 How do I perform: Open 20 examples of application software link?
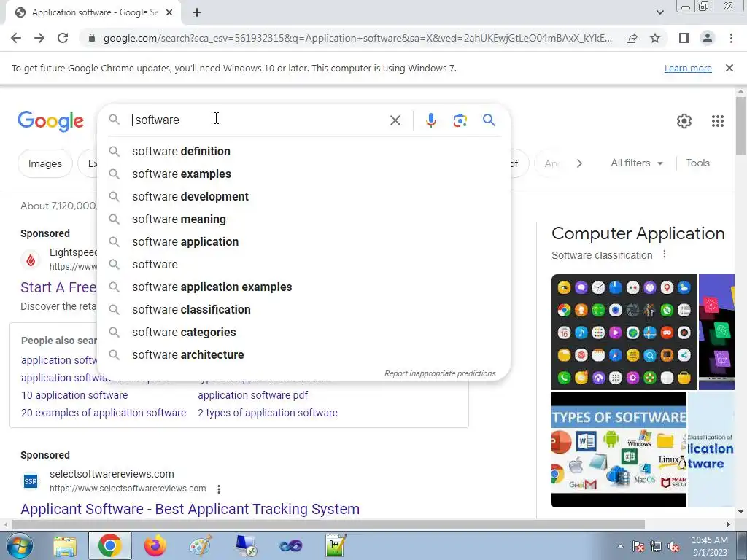pos(104,413)
